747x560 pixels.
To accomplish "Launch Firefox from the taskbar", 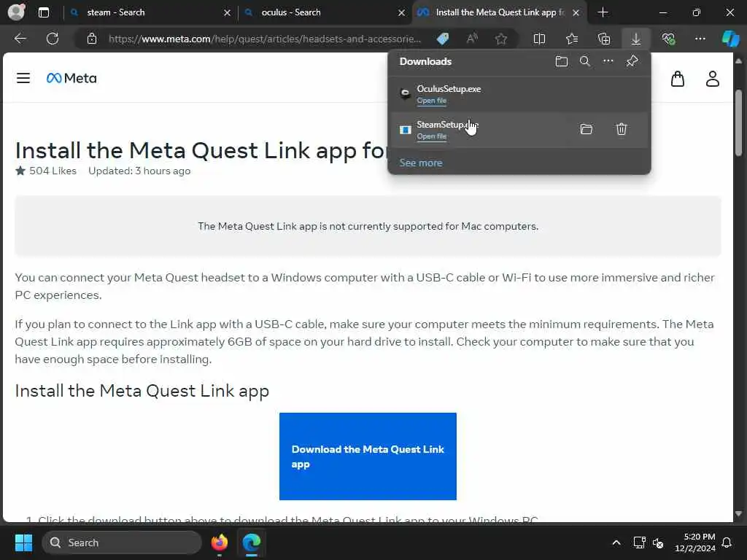I will pos(219,542).
